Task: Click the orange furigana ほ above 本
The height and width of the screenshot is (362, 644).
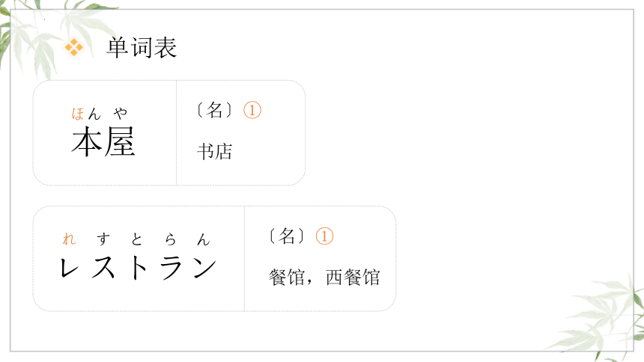Action: (x=78, y=113)
